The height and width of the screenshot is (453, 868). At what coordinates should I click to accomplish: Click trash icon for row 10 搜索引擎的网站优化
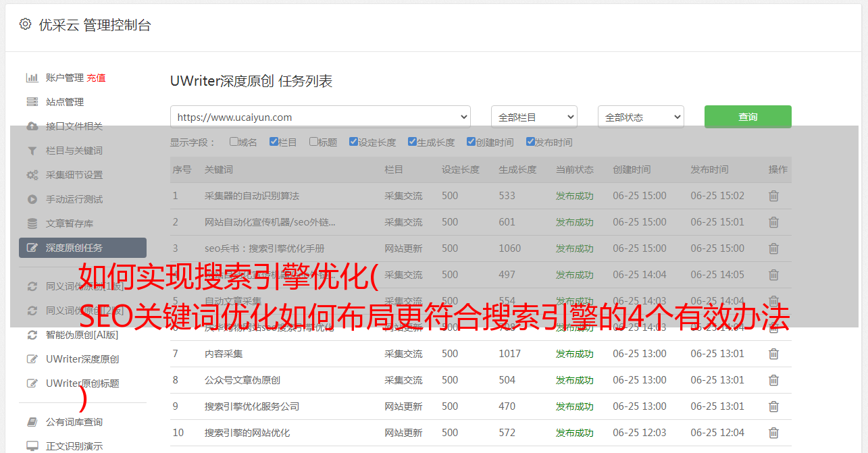(773, 433)
